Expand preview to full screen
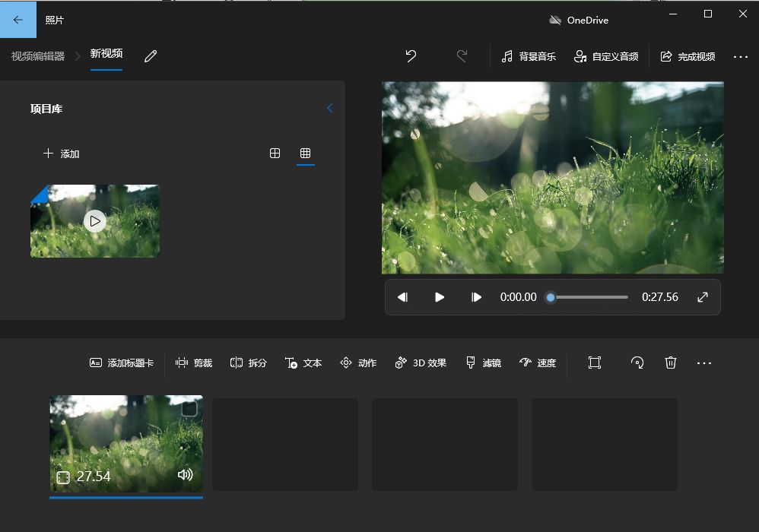 [703, 297]
